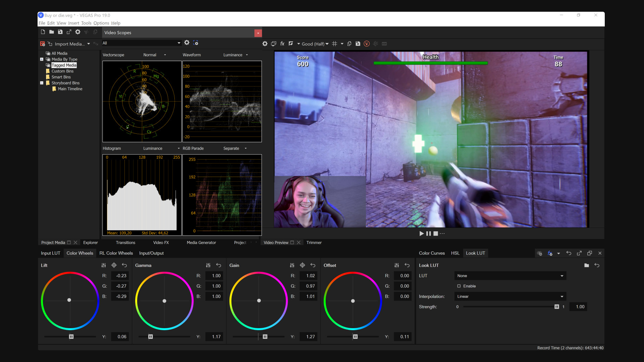Click the New Project icon
Image resolution: width=644 pixels, height=362 pixels.
pyautogui.click(x=43, y=32)
